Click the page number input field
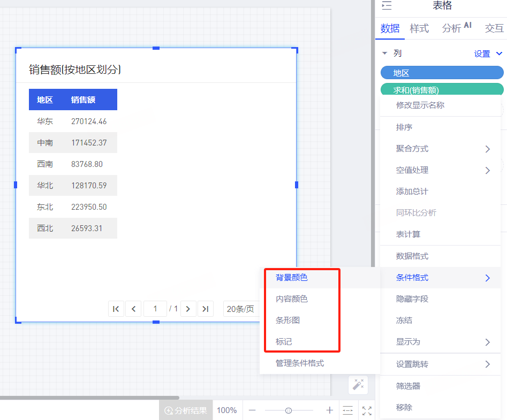 pos(155,309)
